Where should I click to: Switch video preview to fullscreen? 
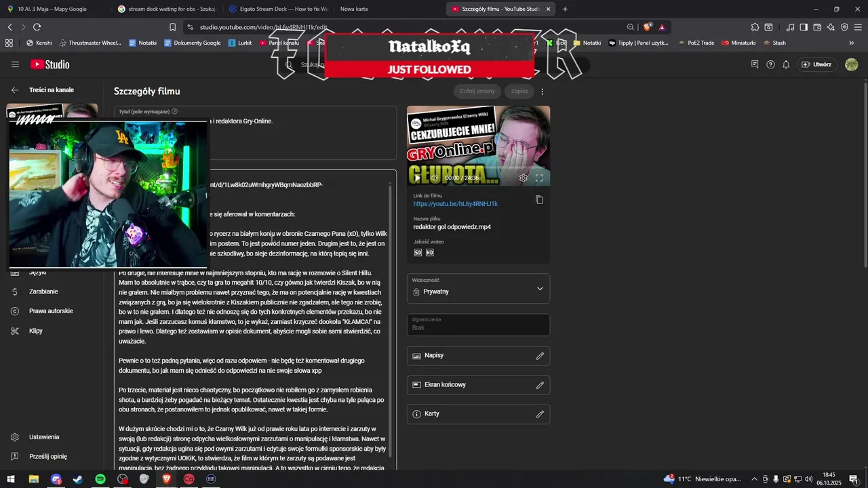pyautogui.click(x=539, y=178)
